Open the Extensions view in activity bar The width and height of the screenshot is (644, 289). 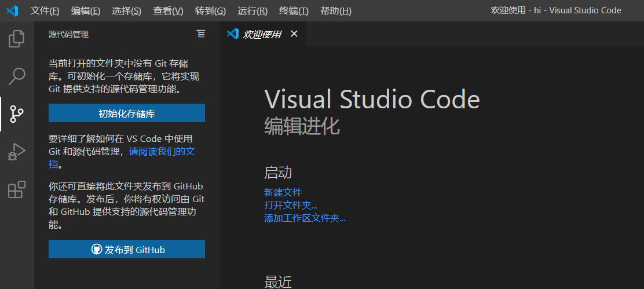click(16, 189)
